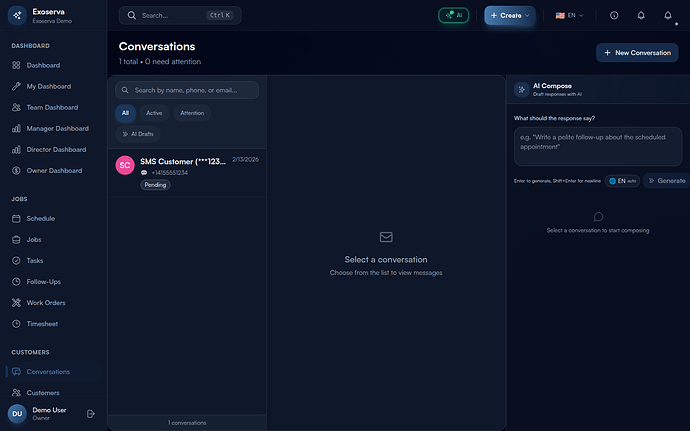
Task: Click the Timesheet clock icon
Action: tap(16, 324)
